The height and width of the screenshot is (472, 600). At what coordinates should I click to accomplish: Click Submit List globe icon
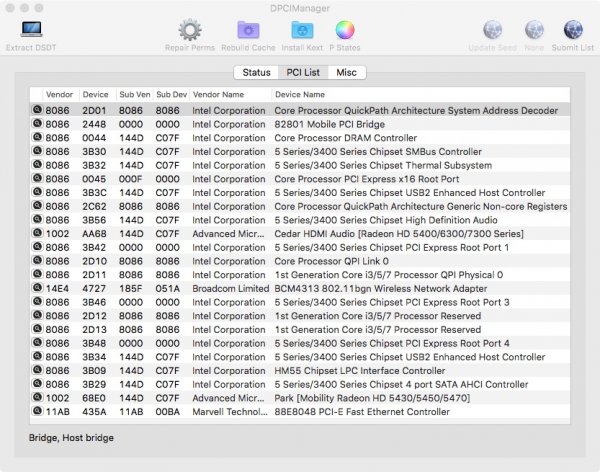[573, 30]
